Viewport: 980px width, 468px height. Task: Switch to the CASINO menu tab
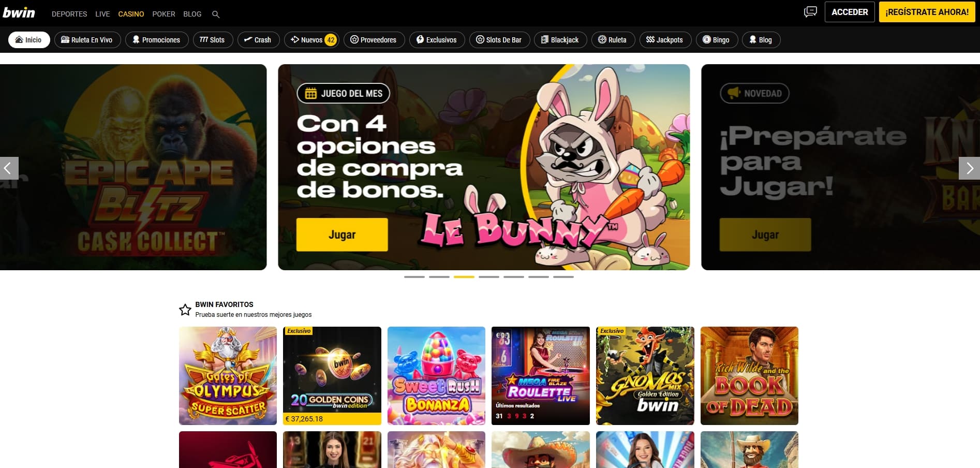(x=131, y=14)
